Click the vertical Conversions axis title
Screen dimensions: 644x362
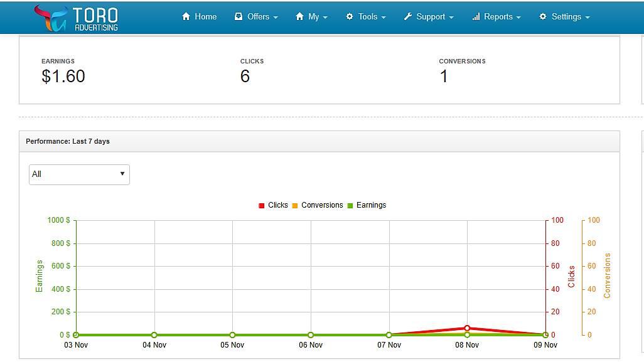607,275
